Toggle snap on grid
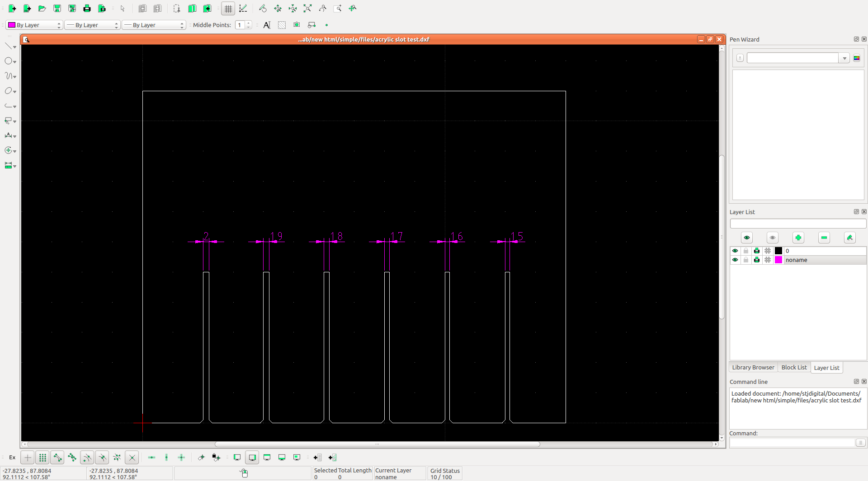The width and height of the screenshot is (868, 481). click(x=42, y=458)
